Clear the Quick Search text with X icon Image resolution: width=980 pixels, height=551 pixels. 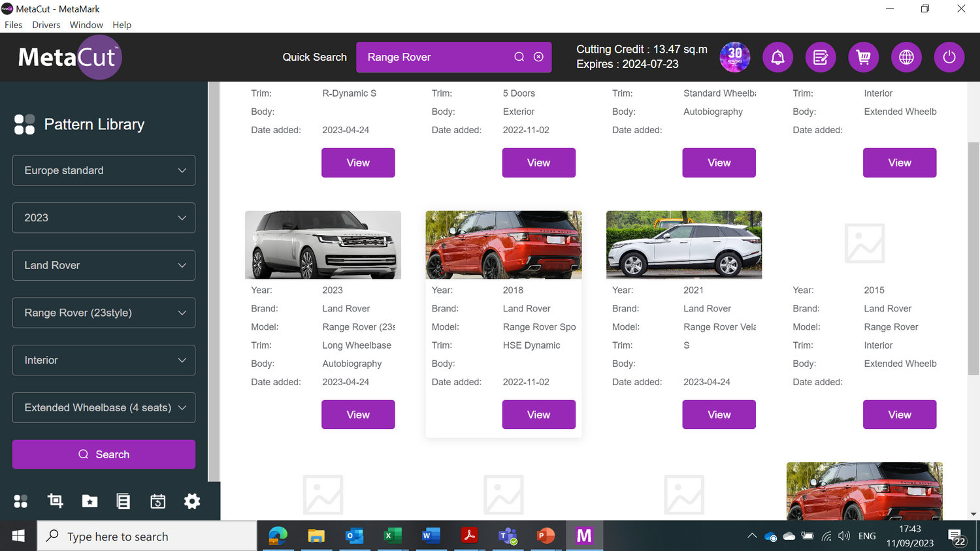click(538, 57)
